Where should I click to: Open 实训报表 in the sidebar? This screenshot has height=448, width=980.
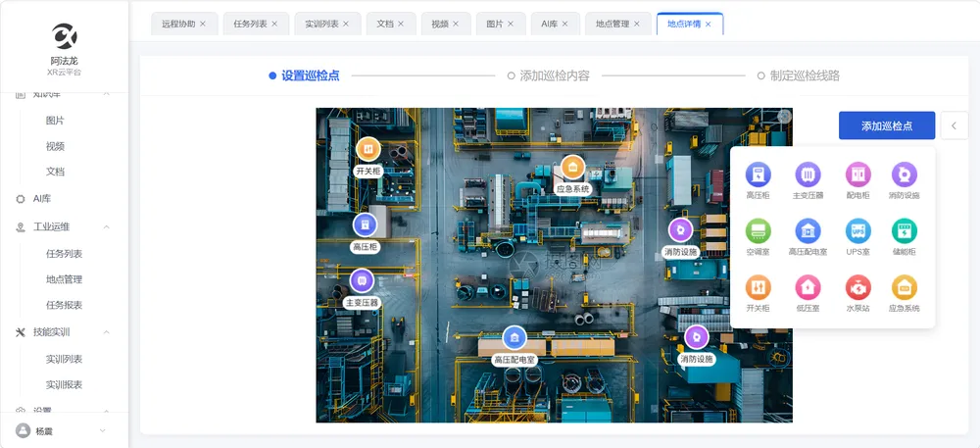(x=65, y=385)
